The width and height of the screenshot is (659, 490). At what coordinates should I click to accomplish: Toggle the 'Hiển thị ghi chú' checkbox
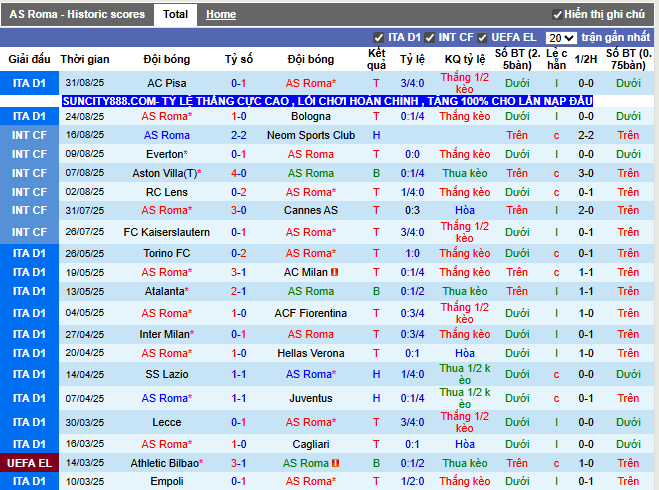(557, 15)
